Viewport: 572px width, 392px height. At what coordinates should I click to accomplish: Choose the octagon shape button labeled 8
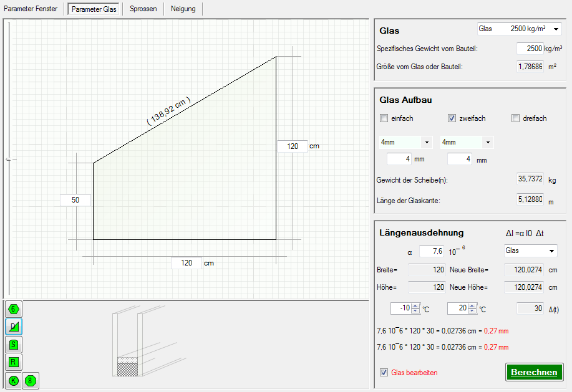click(x=31, y=380)
